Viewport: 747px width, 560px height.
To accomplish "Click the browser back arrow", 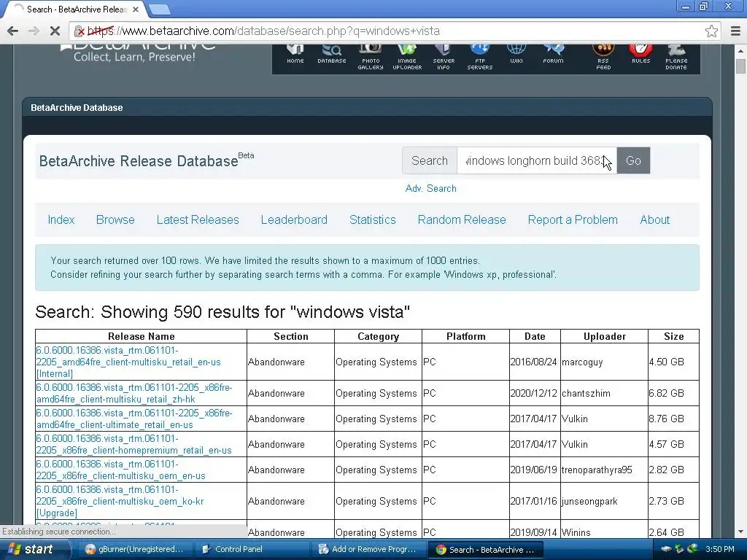I will pyautogui.click(x=13, y=31).
